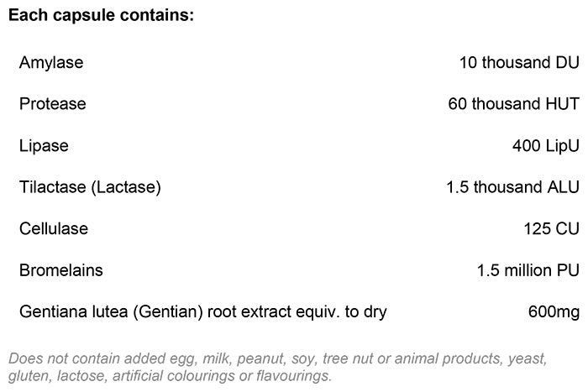Screen dimensions: 588x392
Task: Select the '60 thousand HUT' value
Action: [x=513, y=104]
